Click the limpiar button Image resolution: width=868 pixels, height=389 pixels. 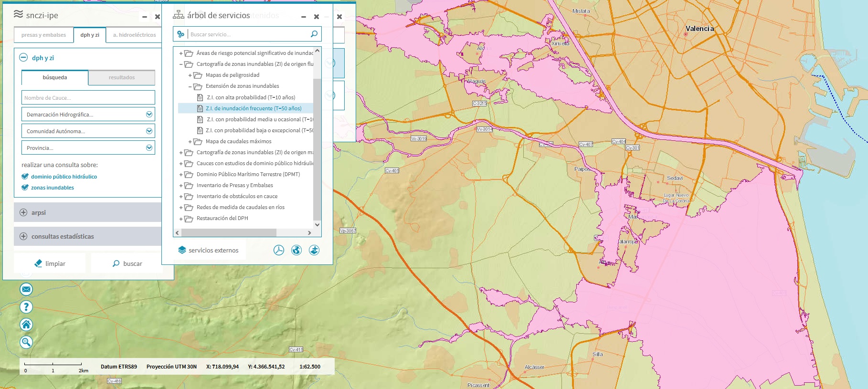50,263
